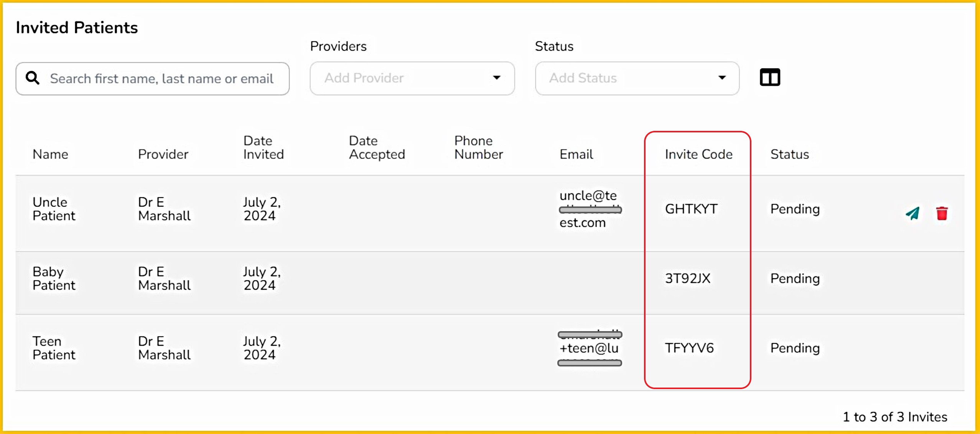
Task: Sort by the Name column header
Action: [x=50, y=154]
